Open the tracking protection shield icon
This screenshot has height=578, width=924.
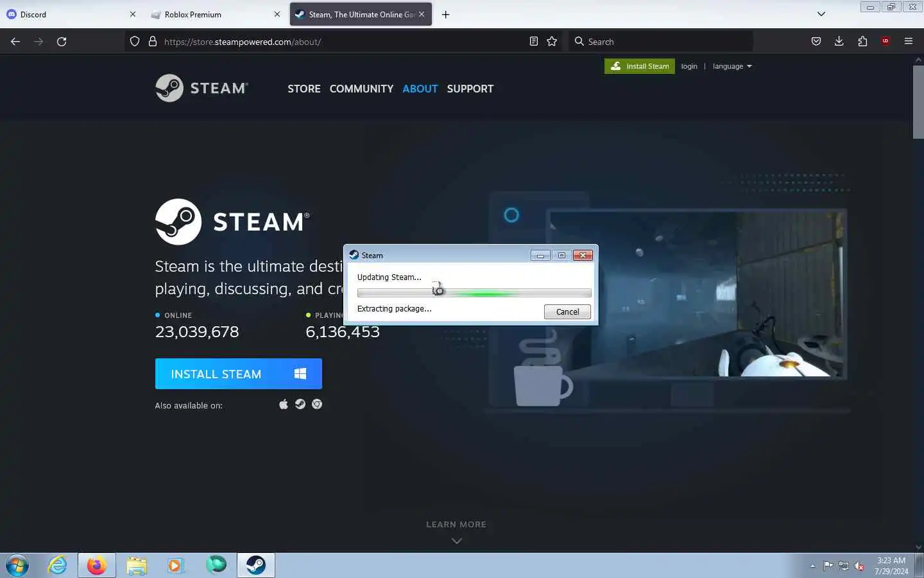point(135,41)
